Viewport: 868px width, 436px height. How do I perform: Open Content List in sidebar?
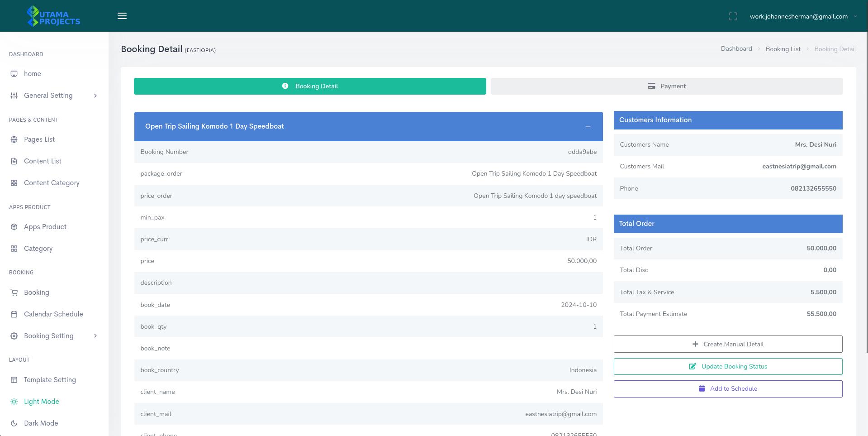point(43,161)
